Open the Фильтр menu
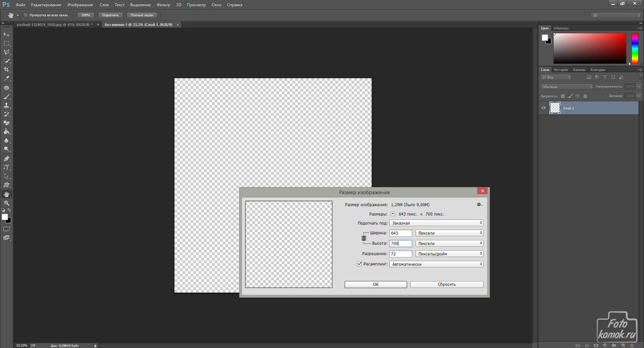 click(x=163, y=4)
